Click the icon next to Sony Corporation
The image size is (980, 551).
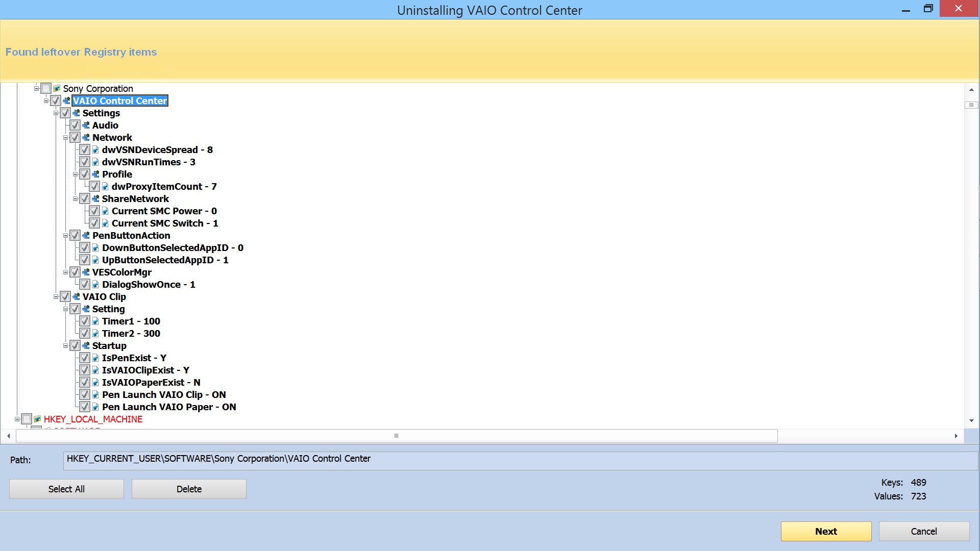57,88
